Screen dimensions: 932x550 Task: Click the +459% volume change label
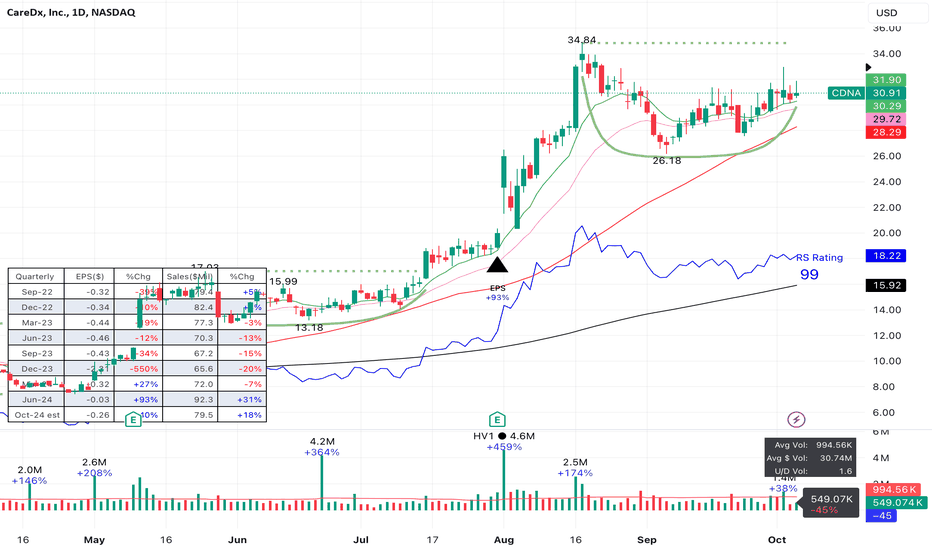coord(504,447)
